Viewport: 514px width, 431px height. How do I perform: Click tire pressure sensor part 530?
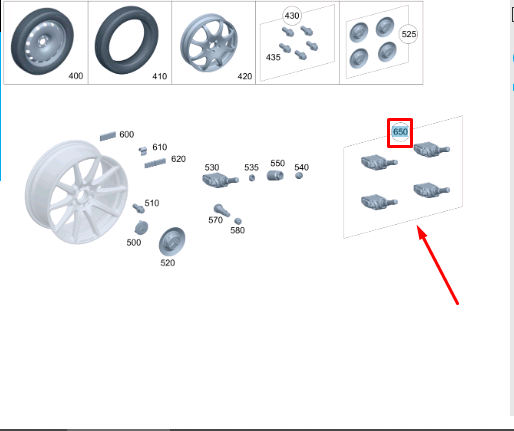click(x=220, y=180)
